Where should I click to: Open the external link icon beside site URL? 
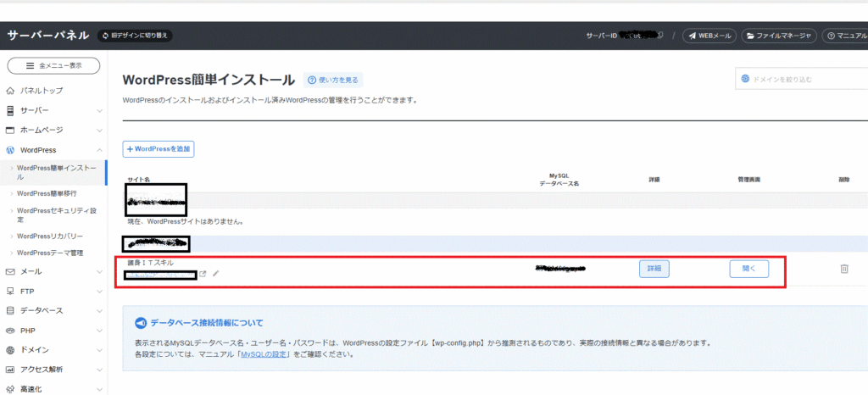pos(203,274)
